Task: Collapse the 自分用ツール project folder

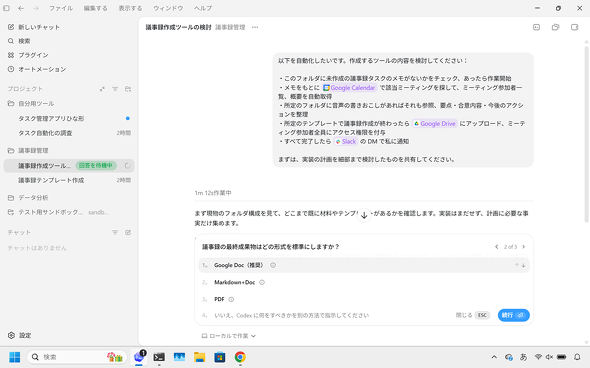Action: (31, 103)
